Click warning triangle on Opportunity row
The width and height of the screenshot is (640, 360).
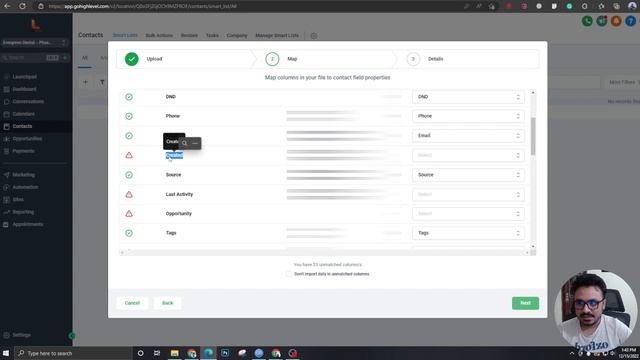pos(129,213)
